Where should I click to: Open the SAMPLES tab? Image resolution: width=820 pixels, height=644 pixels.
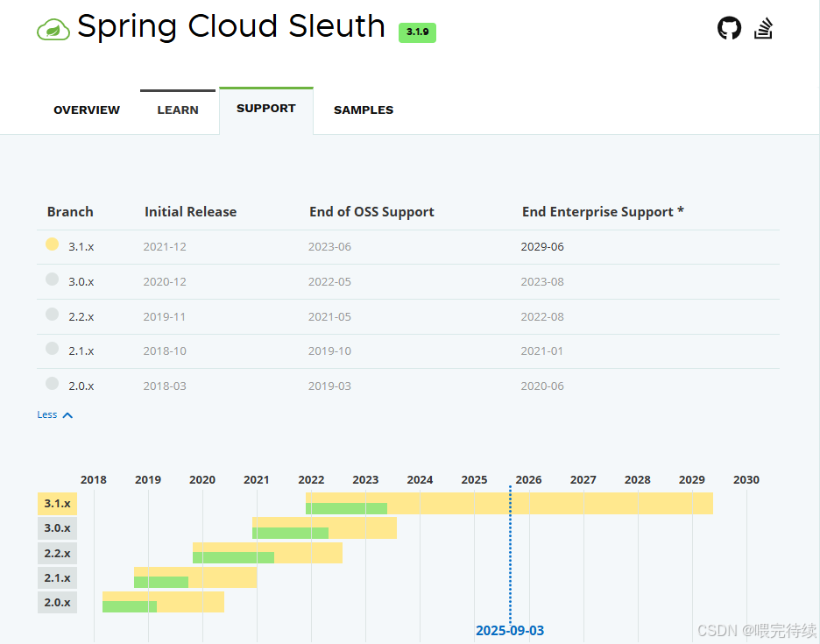point(364,110)
